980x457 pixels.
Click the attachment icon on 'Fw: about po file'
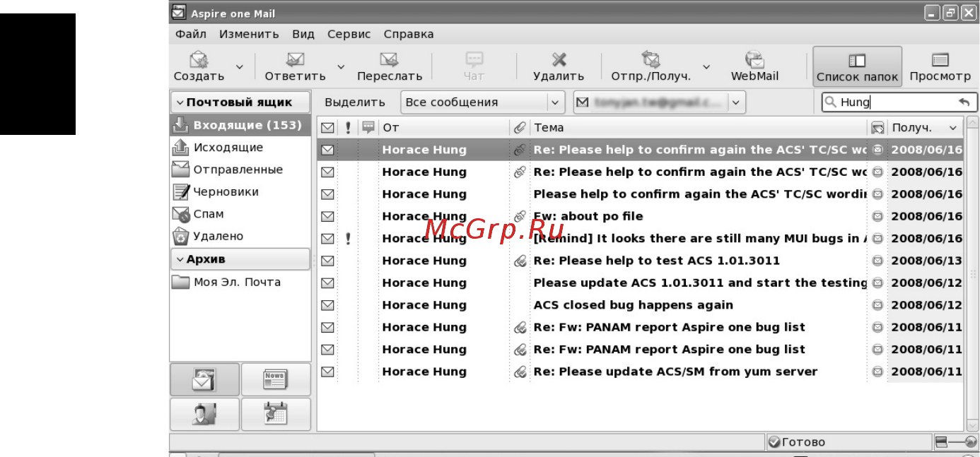pos(520,216)
